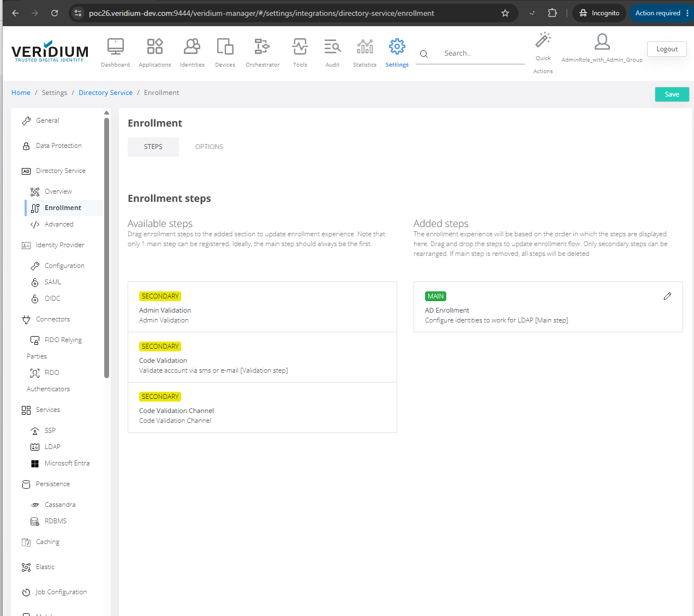Open Microsoft Entra in sidebar
The width and height of the screenshot is (694, 616).
pos(67,463)
